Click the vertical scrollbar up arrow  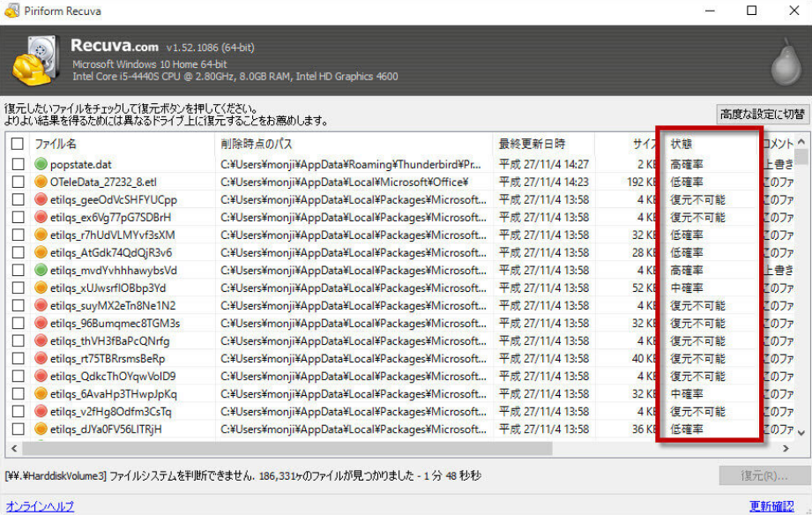pos(801,141)
